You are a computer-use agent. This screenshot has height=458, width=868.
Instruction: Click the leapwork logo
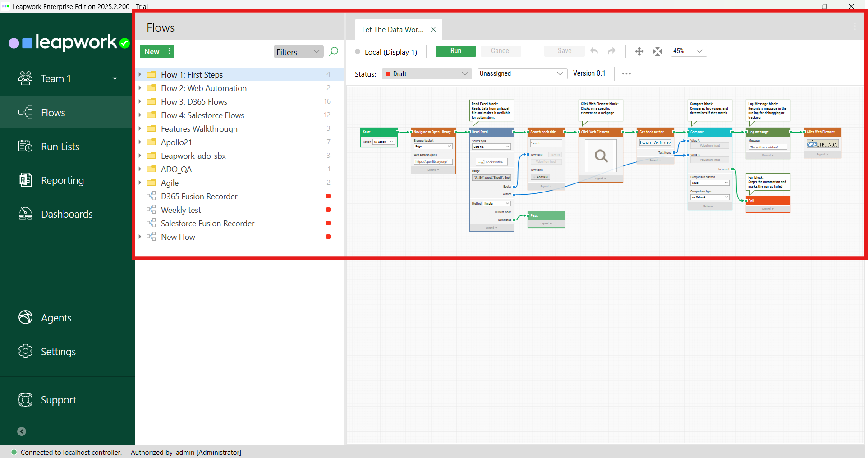69,42
